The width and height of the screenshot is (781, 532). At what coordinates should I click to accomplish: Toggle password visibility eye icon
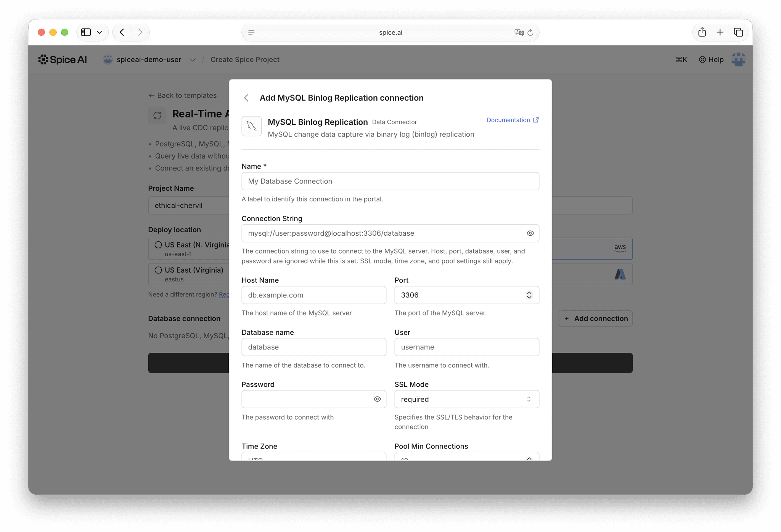377,399
